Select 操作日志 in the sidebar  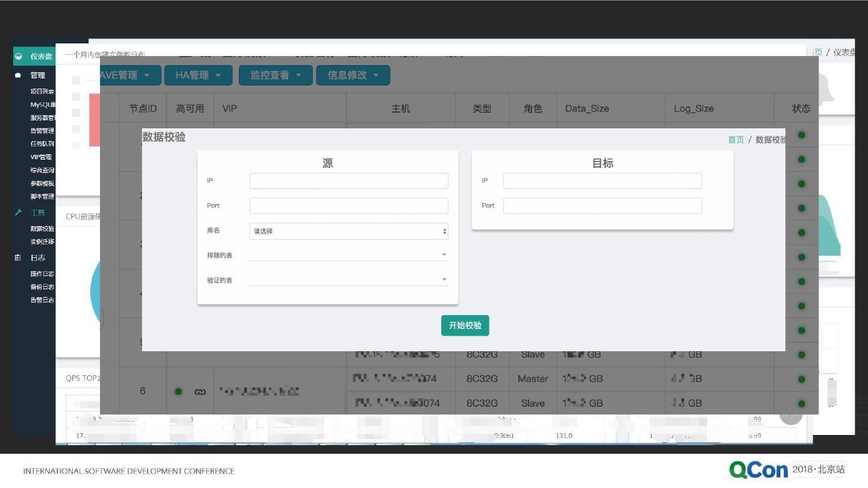42,274
